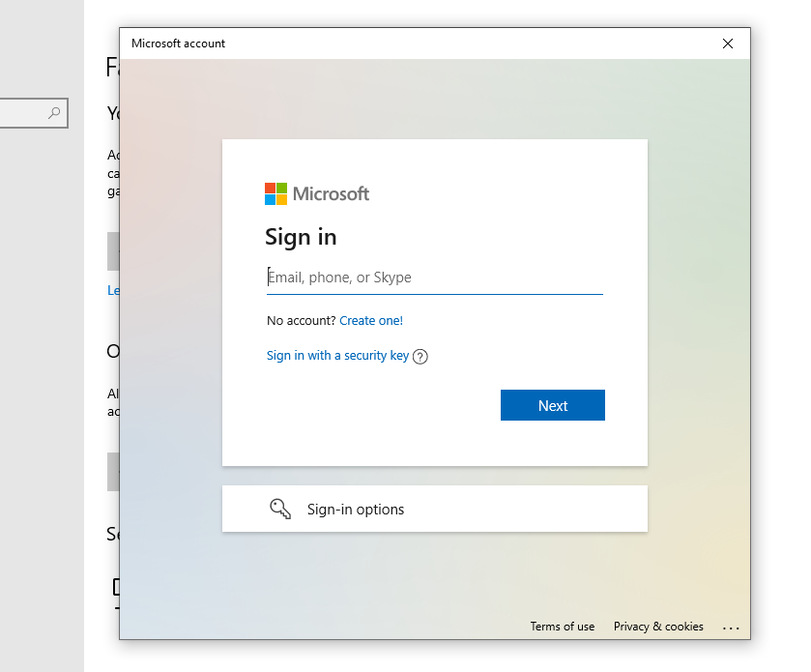Click the Next button
The height and width of the screenshot is (672, 811).
(552, 405)
